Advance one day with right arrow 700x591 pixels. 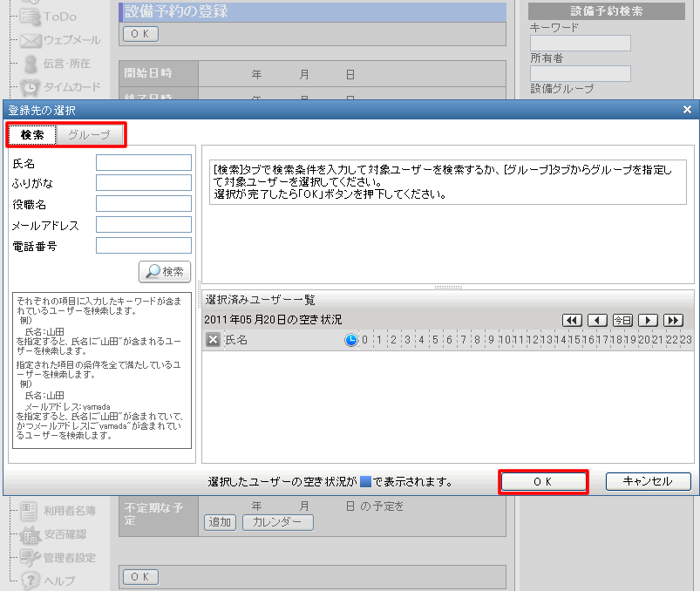648,320
